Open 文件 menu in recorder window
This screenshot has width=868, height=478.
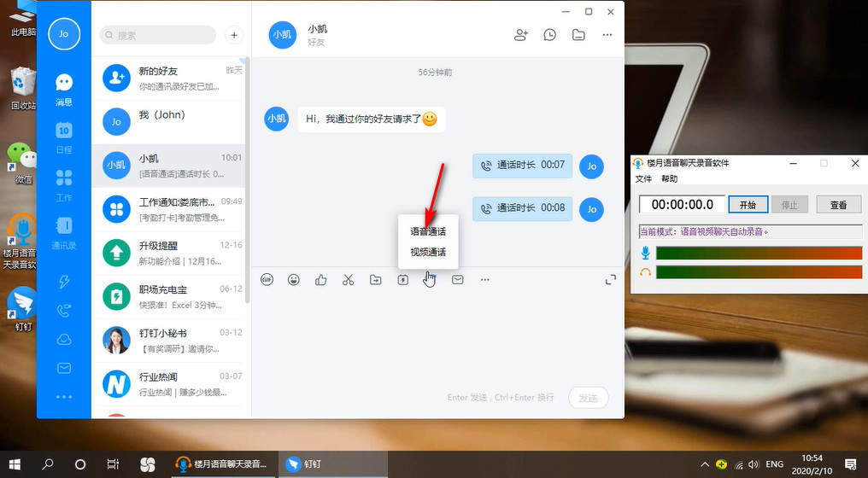(644, 178)
